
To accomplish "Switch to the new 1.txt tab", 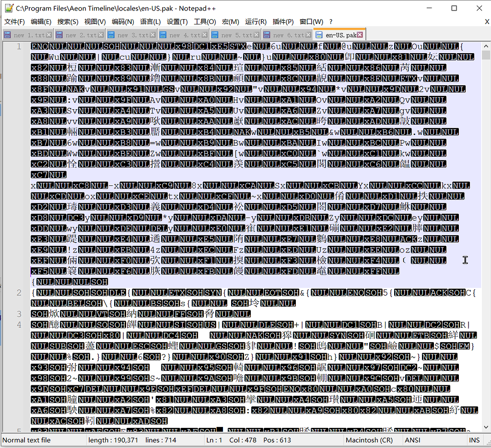I will [x=29, y=35].
